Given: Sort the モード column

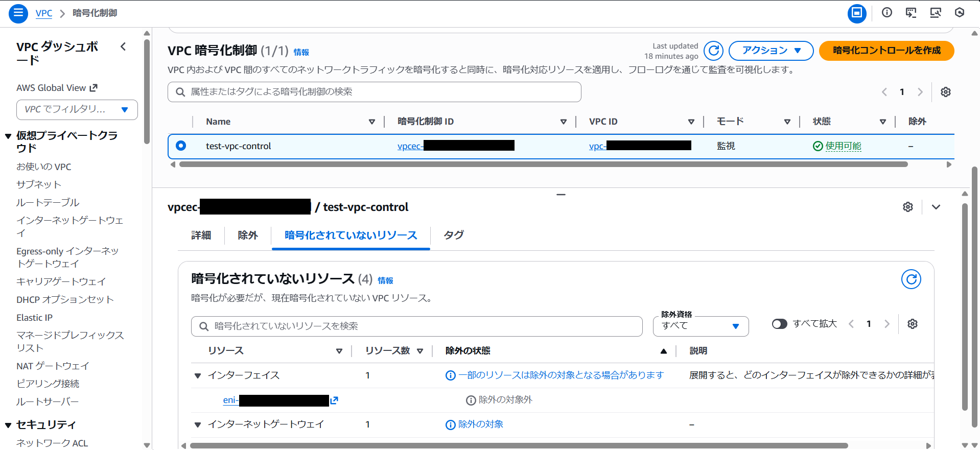Looking at the screenshot, I should tap(787, 122).
